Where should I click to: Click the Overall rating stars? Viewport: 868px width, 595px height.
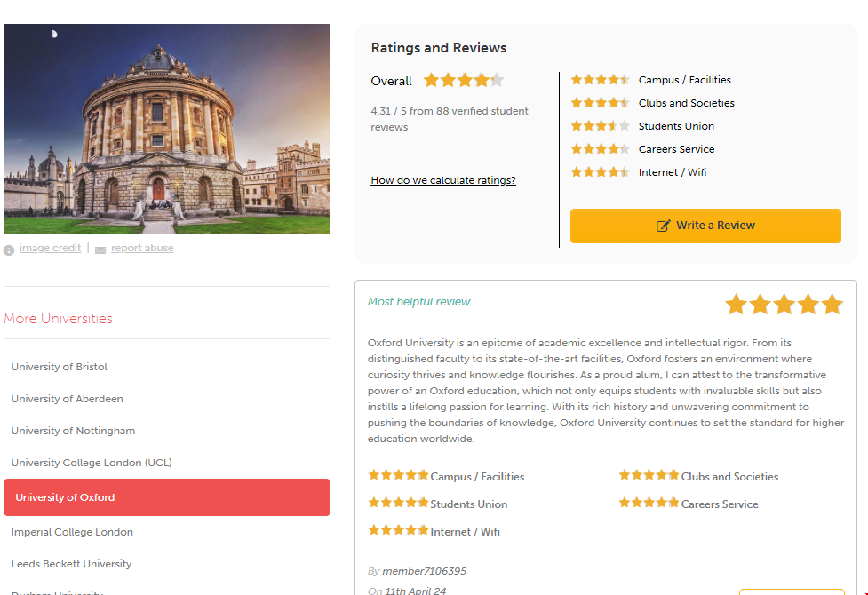[x=463, y=81]
